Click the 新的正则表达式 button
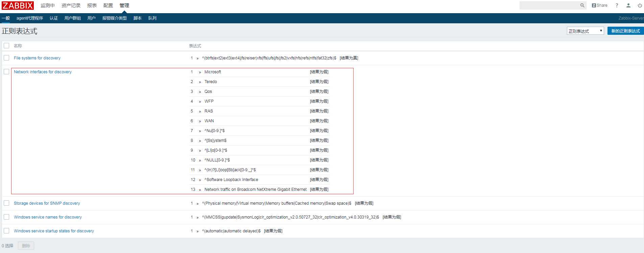This screenshot has height=253, width=644. [x=625, y=31]
